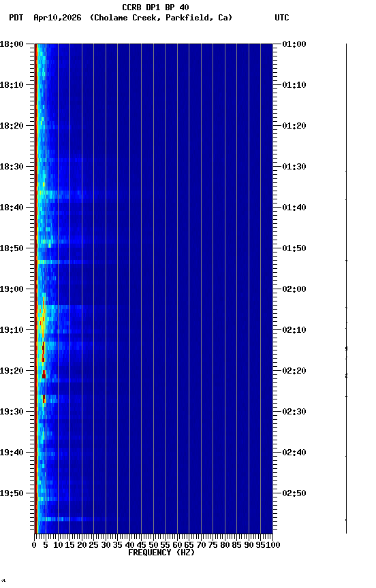Click the 18:40 PDT time label
The height and width of the screenshot is (588, 376).
(12, 208)
